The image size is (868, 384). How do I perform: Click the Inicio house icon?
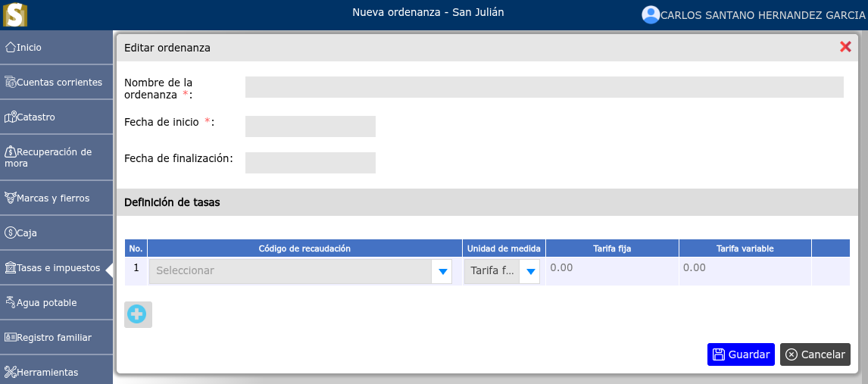[10, 47]
